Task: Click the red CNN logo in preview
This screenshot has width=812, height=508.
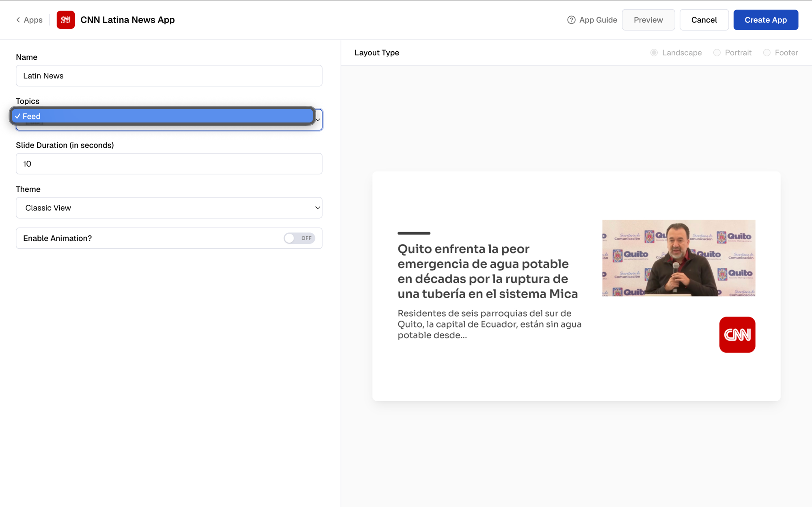Action: click(737, 334)
